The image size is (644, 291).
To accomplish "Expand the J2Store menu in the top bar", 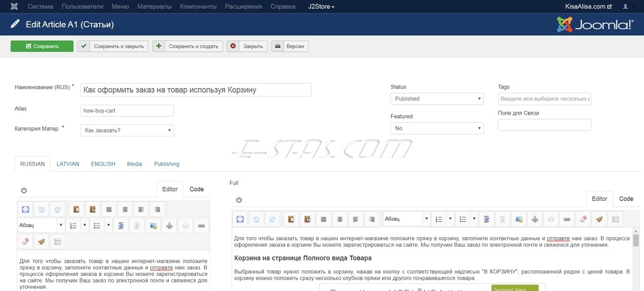I will click(x=321, y=7).
